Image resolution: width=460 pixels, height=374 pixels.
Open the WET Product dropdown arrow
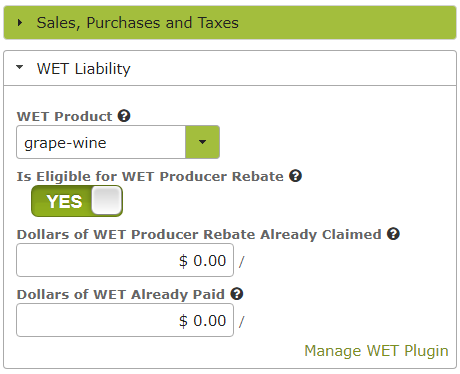(x=202, y=142)
